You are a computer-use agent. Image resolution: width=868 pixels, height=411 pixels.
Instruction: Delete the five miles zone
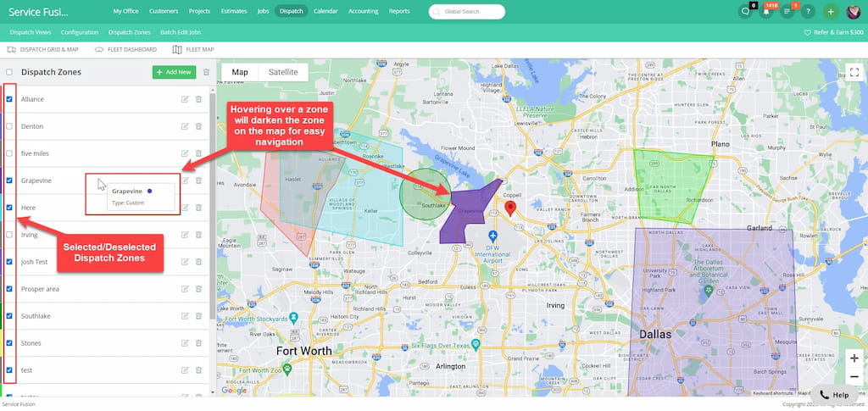tap(198, 153)
